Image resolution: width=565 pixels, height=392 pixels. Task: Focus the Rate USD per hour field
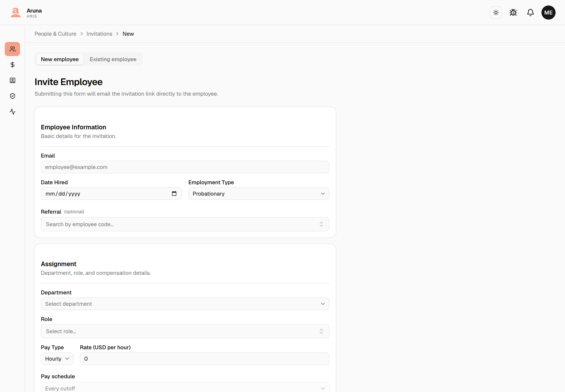pyautogui.click(x=205, y=359)
